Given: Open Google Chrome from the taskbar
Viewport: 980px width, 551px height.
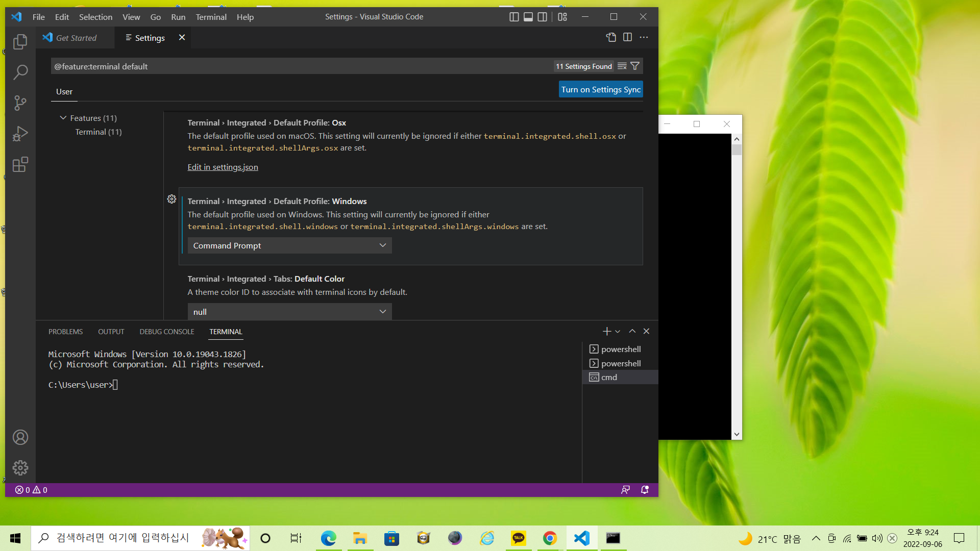Looking at the screenshot, I should (550, 538).
